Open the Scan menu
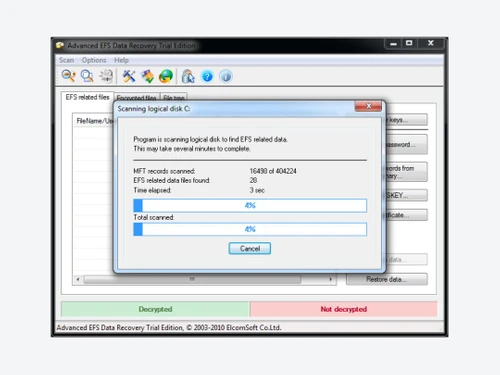This screenshot has width=500, height=375. [66, 60]
